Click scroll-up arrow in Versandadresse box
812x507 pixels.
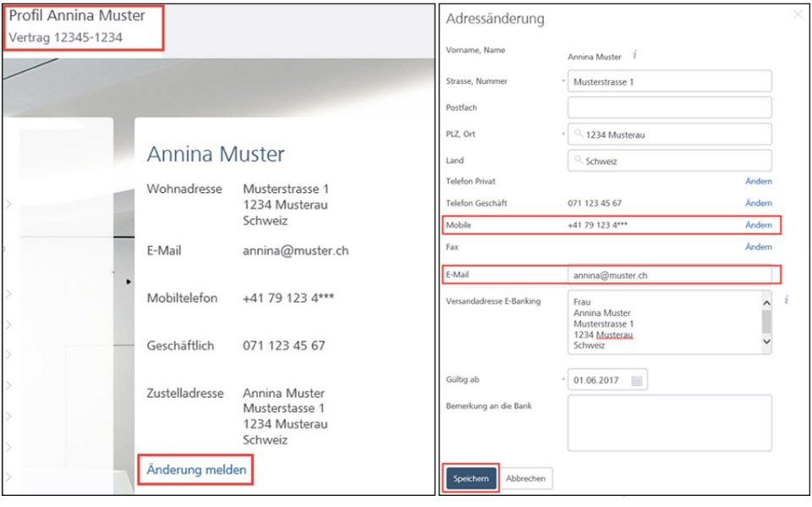[766, 302]
